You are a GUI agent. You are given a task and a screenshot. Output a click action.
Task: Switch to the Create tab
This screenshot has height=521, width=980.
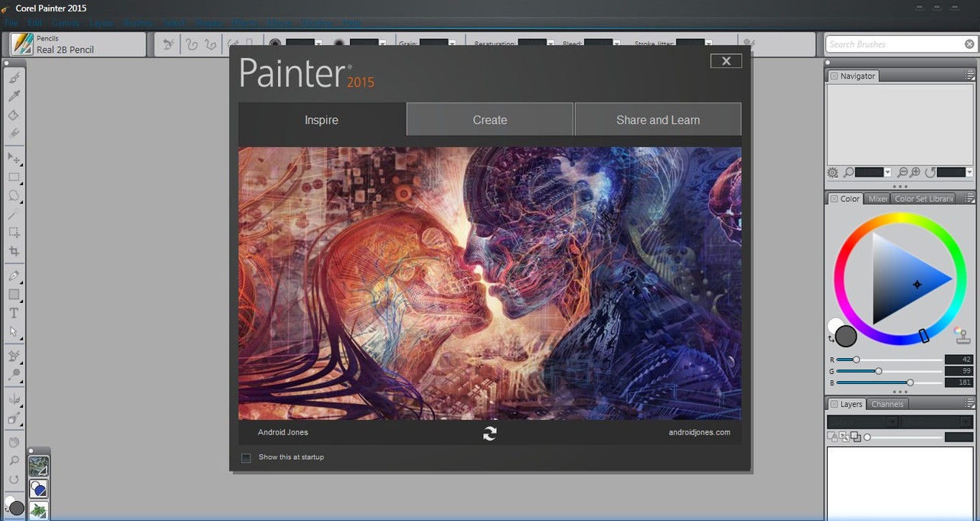(490, 119)
